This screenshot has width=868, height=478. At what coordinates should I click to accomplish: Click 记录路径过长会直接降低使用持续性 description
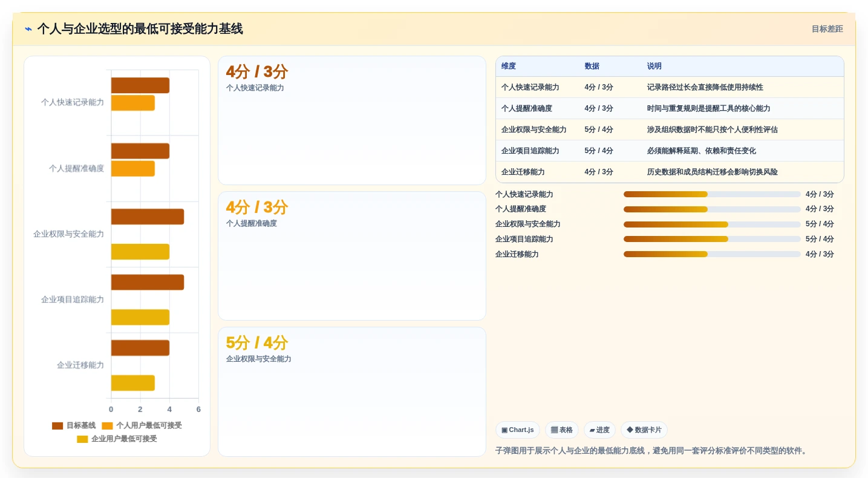tap(705, 87)
